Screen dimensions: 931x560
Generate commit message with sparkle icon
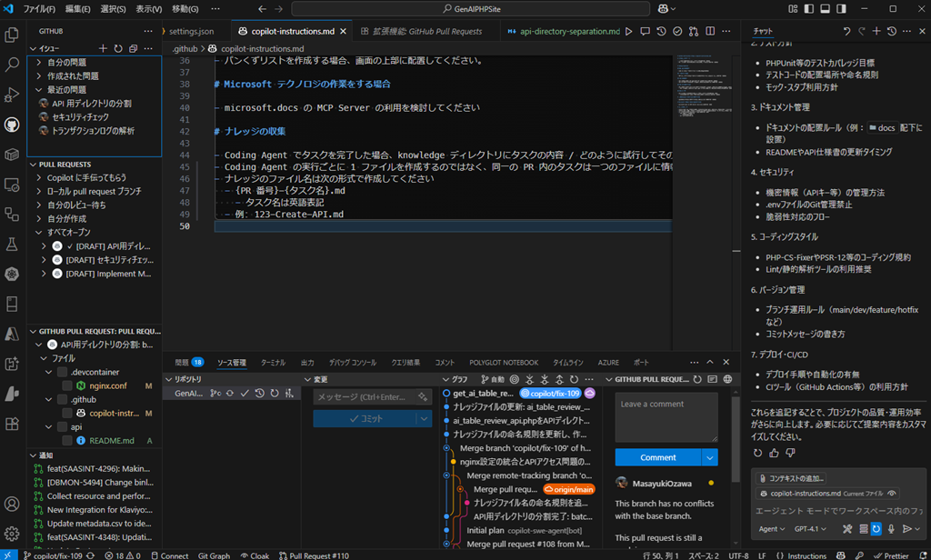click(423, 396)
